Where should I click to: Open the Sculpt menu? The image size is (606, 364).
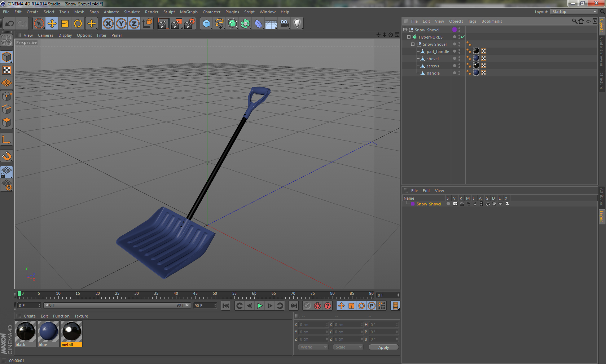click(x=169, y=12)
